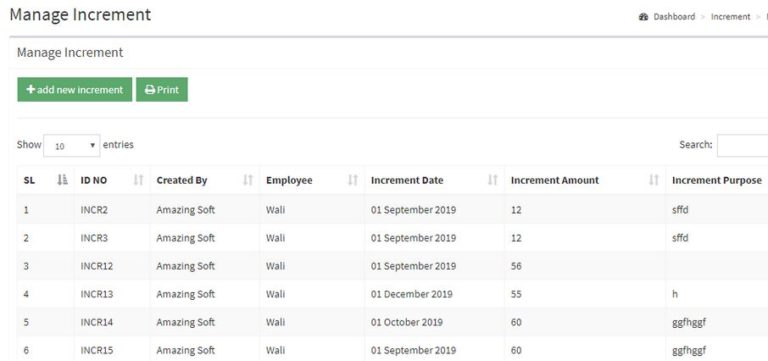The width and height of the screenshot is (768, 361).
Task: Click amount 12 in INCR3 row
Action: pyautogui.click(x=516, y=238)
